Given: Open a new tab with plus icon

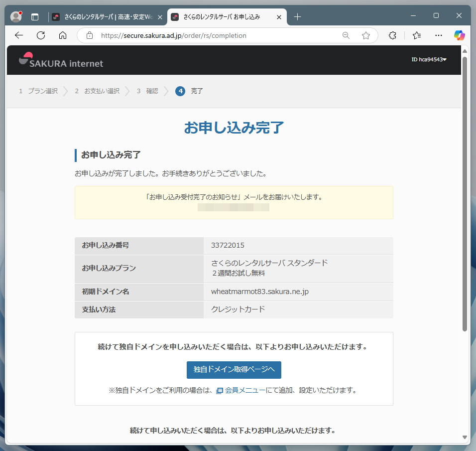Looking at the screenshot, I should (x=298, y=17).
